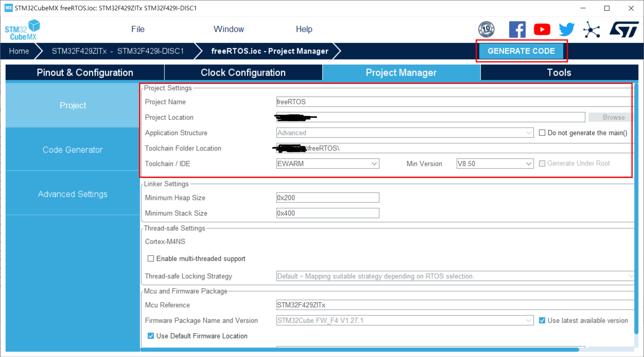Click the Min Version label

(424, 164)
